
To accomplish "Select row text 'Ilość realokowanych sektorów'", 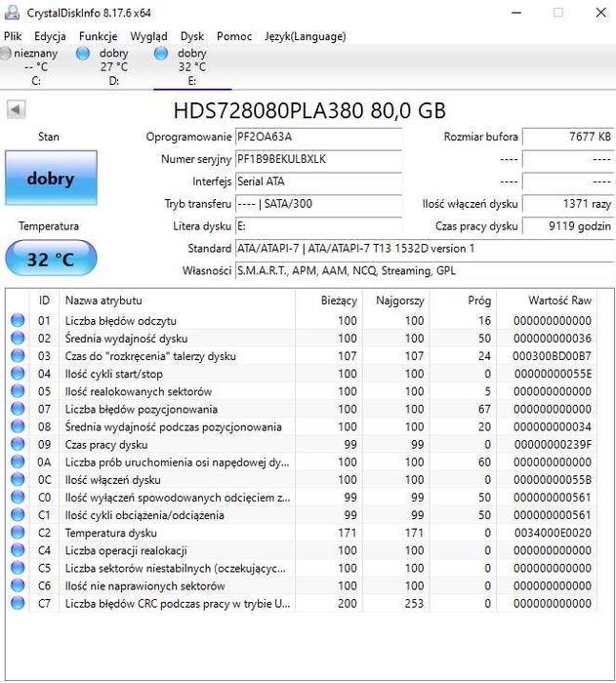I will tap(139, 391).
